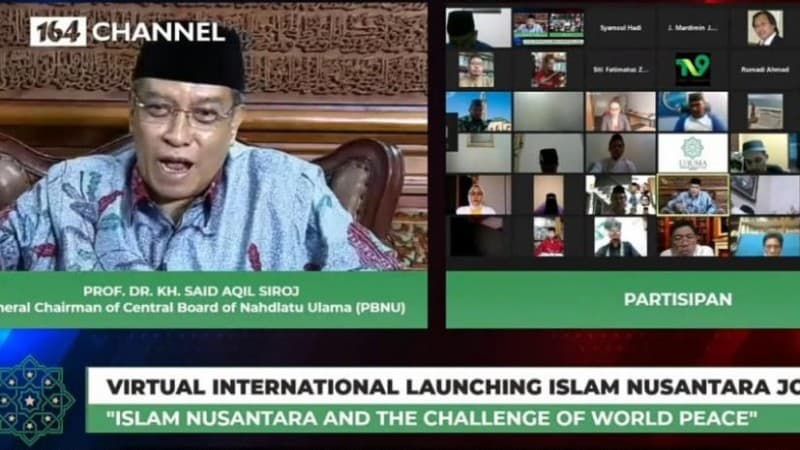Select the blonde woman at desk tile
This screenshot has height=450, width=800.
pos(620,111)
